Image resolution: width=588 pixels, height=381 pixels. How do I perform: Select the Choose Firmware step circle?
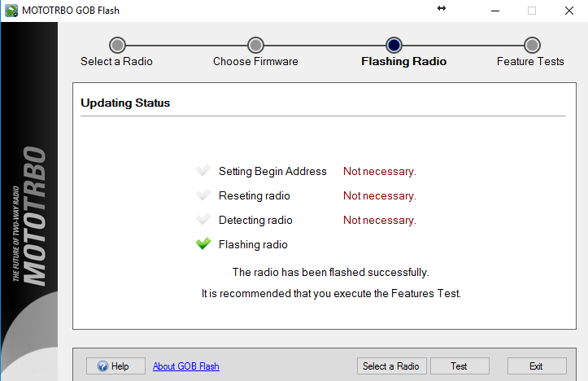pyautogui.click(x=255, y=45)
